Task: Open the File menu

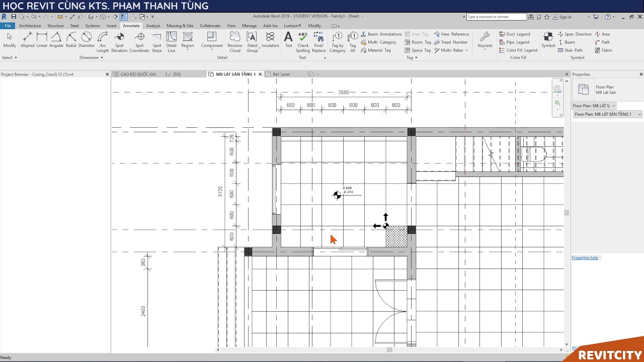Action: click(x=8, y=26)
